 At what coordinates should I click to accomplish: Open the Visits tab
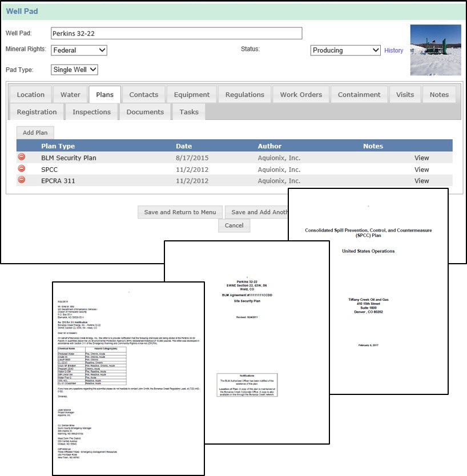pyautogui.click(x=405, y=95)
